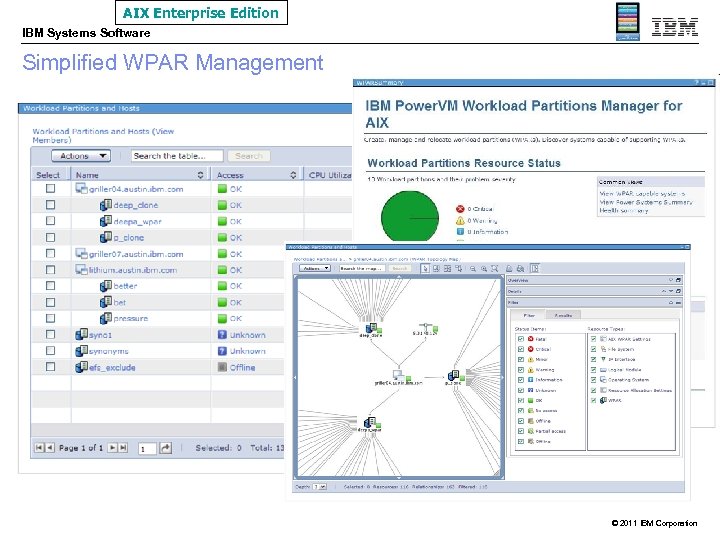
Task: Go to first page in table pager
Action: click(x=39, y=447)
